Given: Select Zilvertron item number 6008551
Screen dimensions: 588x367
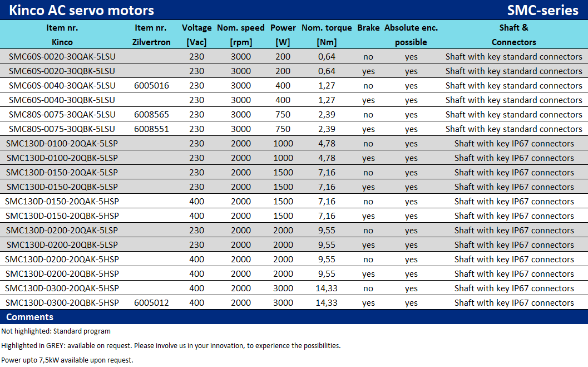Looking at the screenshot, I should tap(152, 129).
